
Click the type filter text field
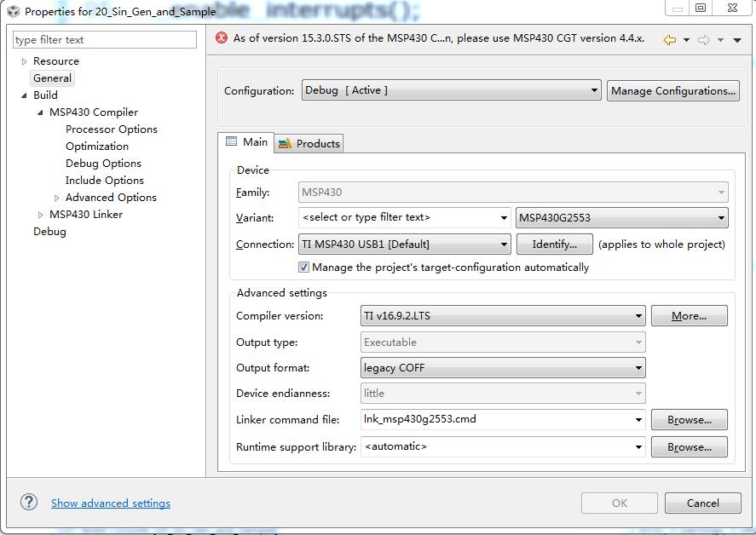(x=105, y=39)
